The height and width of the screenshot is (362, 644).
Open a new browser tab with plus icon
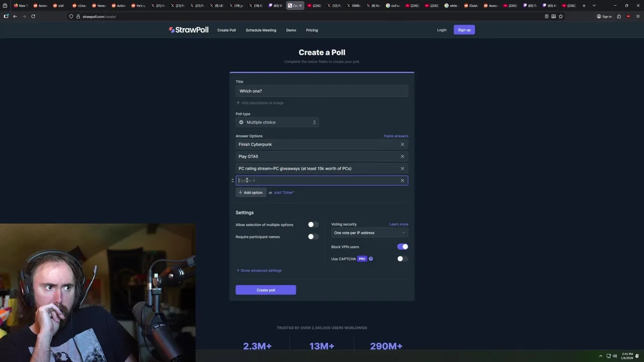pyautogui.click(x=584, y=6)
